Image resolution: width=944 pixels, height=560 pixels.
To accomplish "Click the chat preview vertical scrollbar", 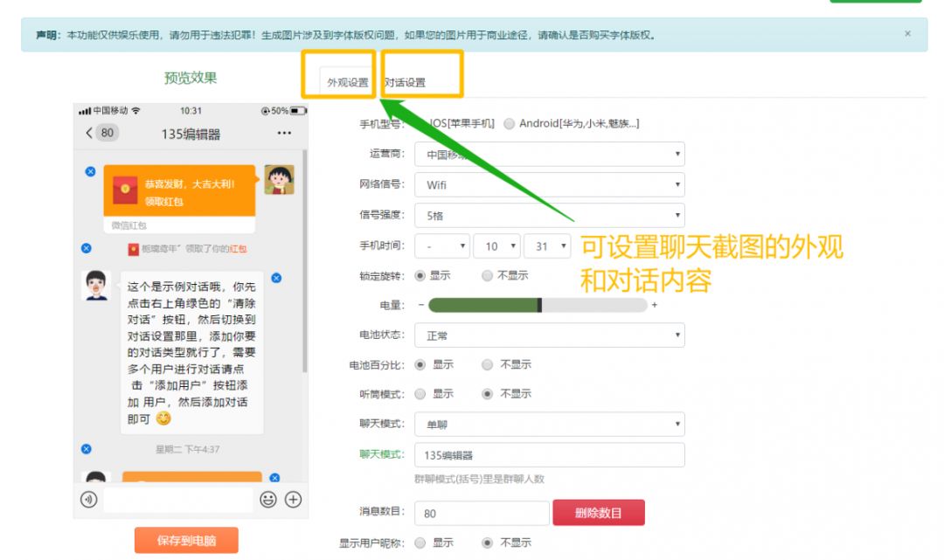I will pos(305,261).
